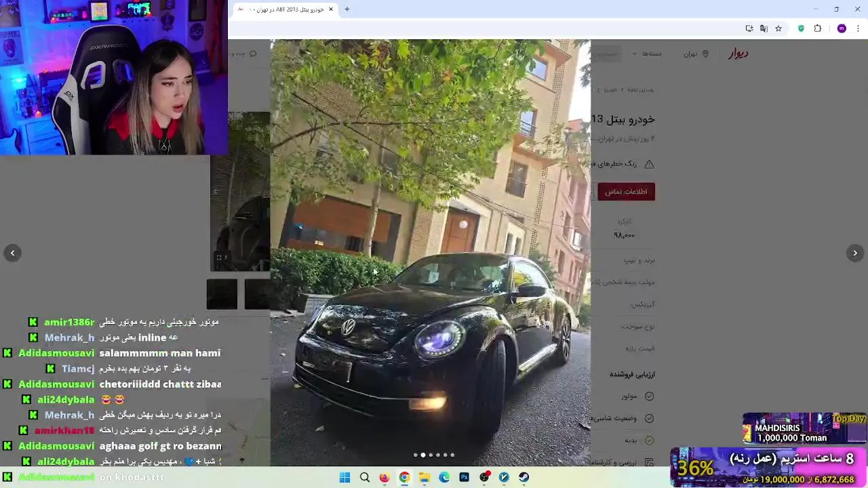This screenshot has height=488, width=868.
Task: Open the chat icon in Divar header
Action: 253,54
